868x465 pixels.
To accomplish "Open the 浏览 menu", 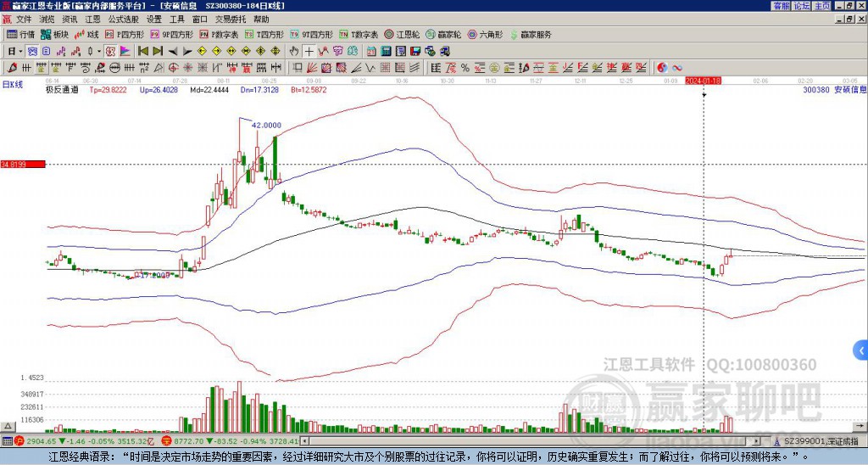I will (47, 20).
